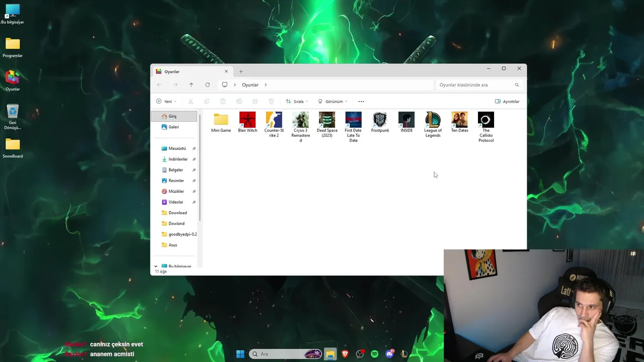Screen dimensions: 644x362
Task: Open the Asus folder in sidebar
Action: (x=174, y=245)
